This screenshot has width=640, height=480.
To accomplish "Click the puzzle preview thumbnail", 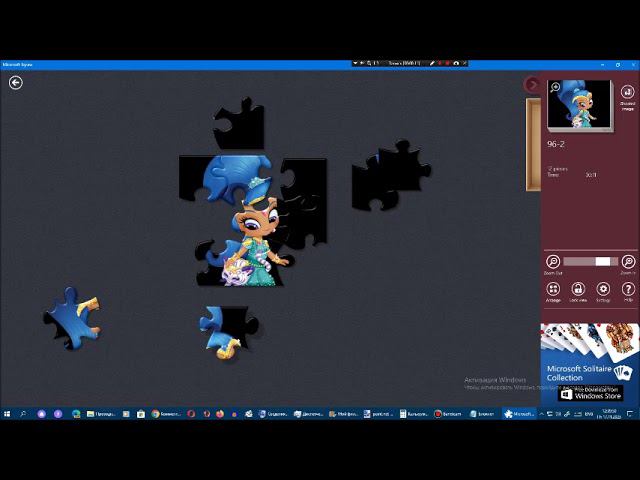I will tap(580, 104).
